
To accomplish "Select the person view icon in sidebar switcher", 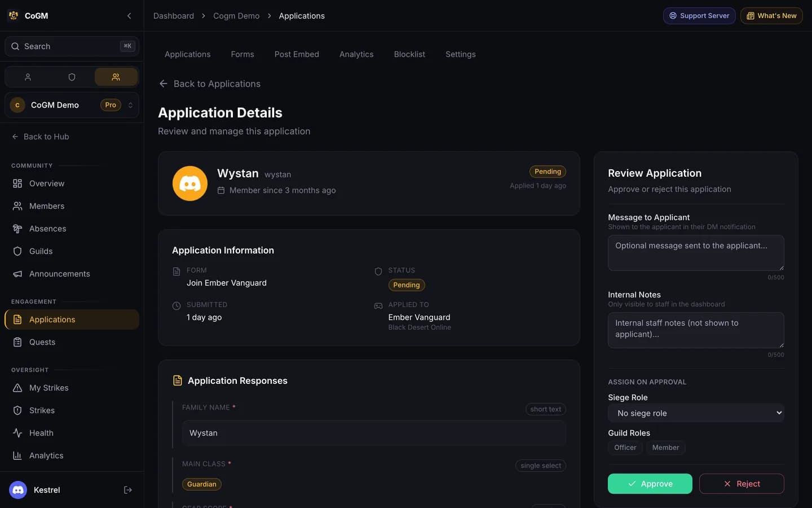I will [28, 77].
